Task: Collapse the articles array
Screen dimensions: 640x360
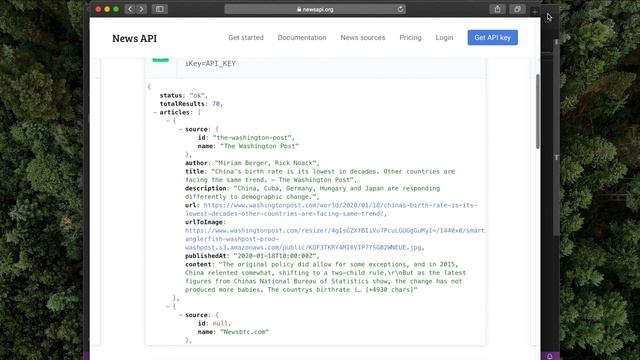Action: pyautogui.click(x=155, y=112)
